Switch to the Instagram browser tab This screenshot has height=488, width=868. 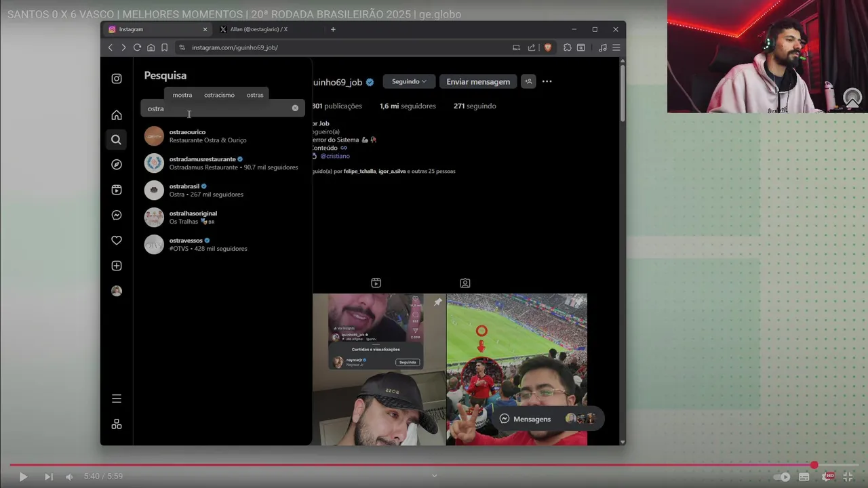point(158,29)
